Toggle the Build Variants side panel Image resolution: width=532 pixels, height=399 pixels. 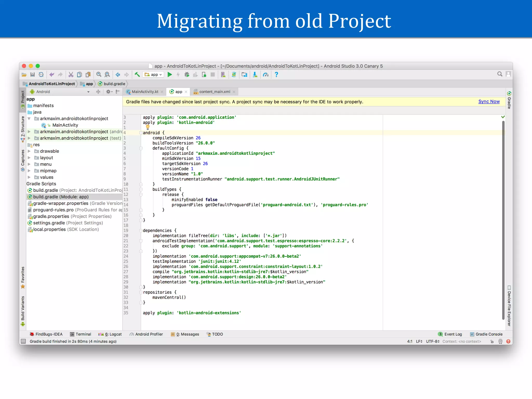[23, 311]
